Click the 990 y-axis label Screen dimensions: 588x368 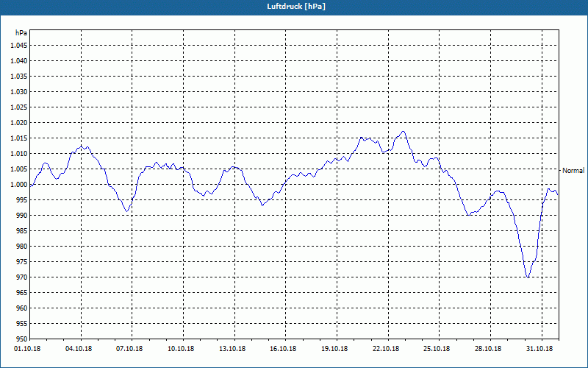[x=23, y=216]
